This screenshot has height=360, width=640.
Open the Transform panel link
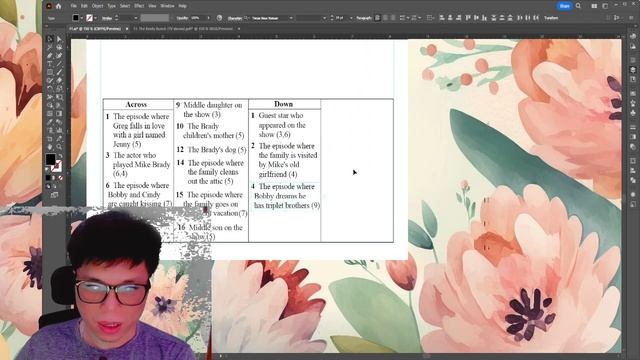[x=551, y=18]
